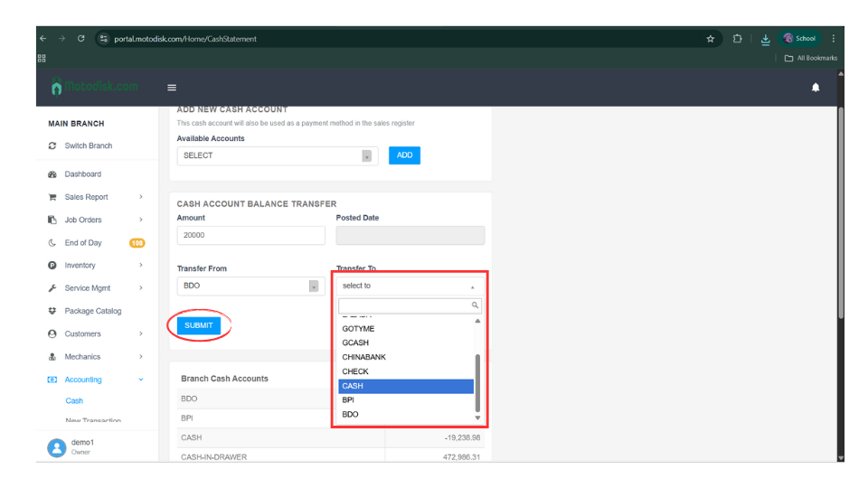The image size is (868, 488).
Task: Click the Inventory icon in sidebar
Action: tap(52, 266)
